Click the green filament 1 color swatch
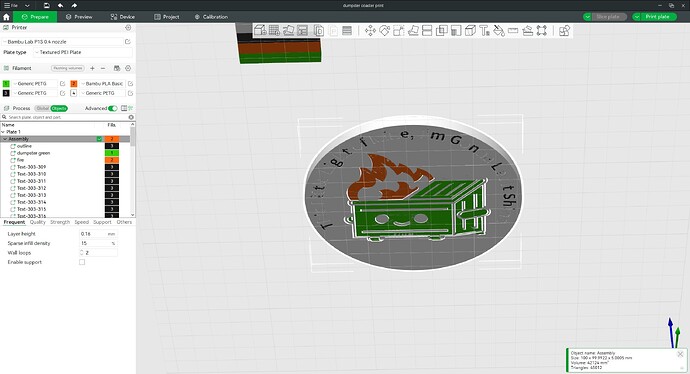Viewport: 690px width, 374px height. point(6,84)
